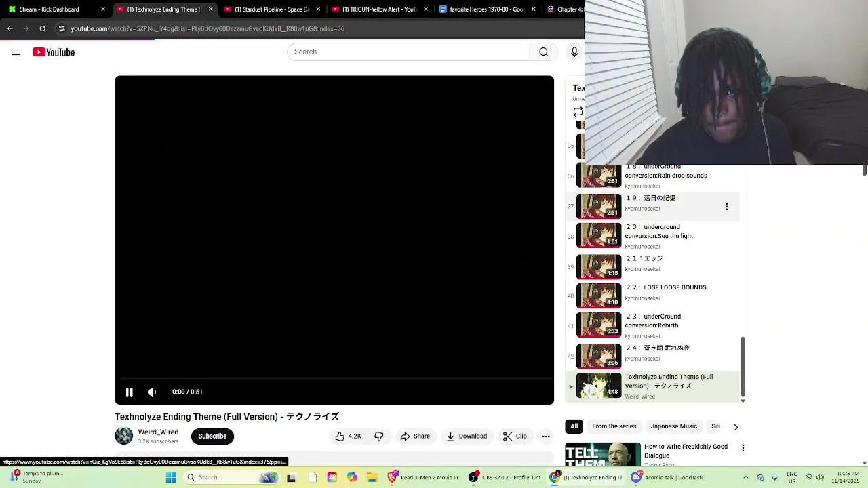Open the Weird_Wired channel name link
The height and width of the screenshot is (488, 868).
(x=158, y=432)
